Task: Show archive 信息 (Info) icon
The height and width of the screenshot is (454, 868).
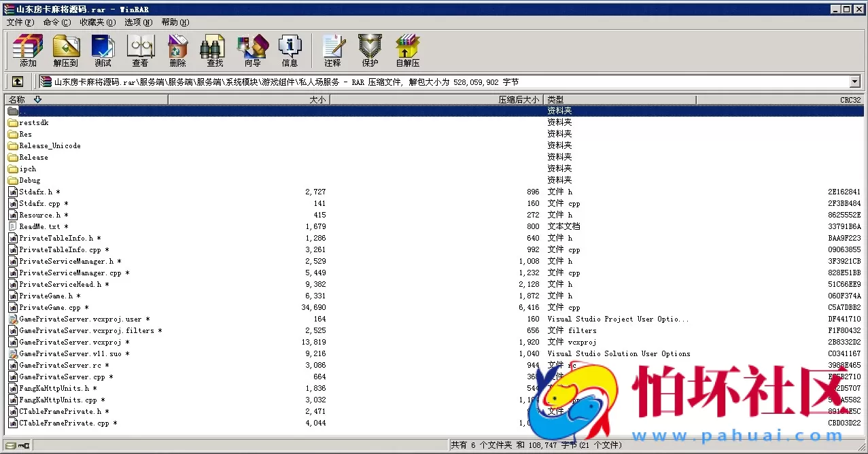Action: 290,50
